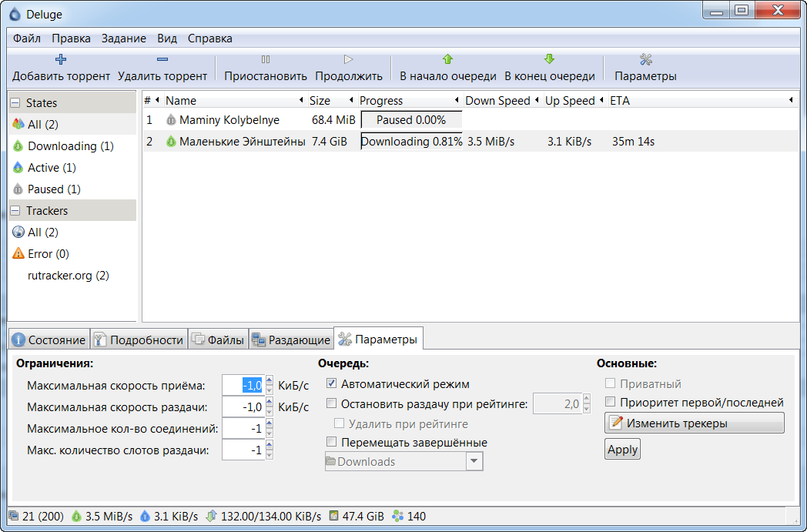807x532 pixels.
Task: Click the protocol traffic icon in status bar
Action: click(210, 516)
